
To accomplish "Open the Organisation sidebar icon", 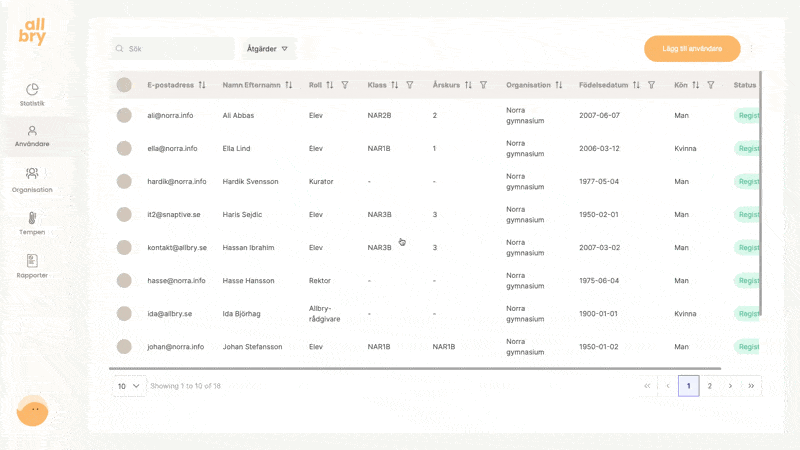I will [x=32, y=174].
